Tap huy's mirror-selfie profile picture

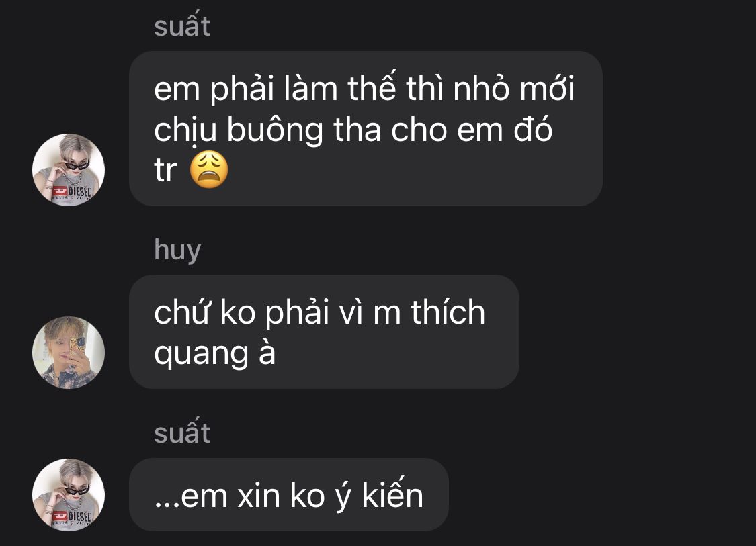[x=69, y=353]
